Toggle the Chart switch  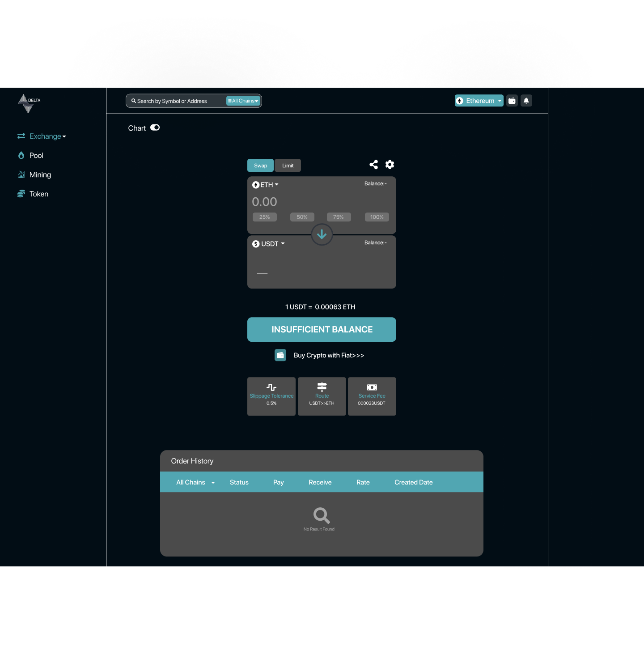click(155, 128)
